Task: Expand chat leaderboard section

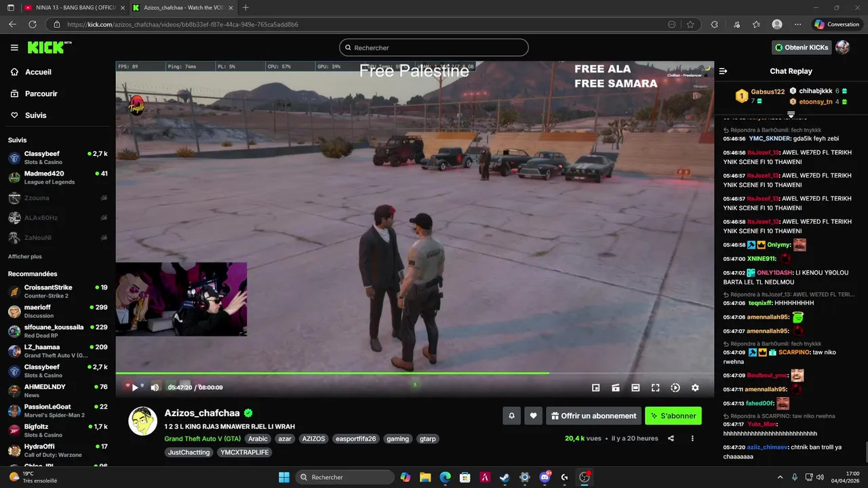Action: [x=791, y=115]
